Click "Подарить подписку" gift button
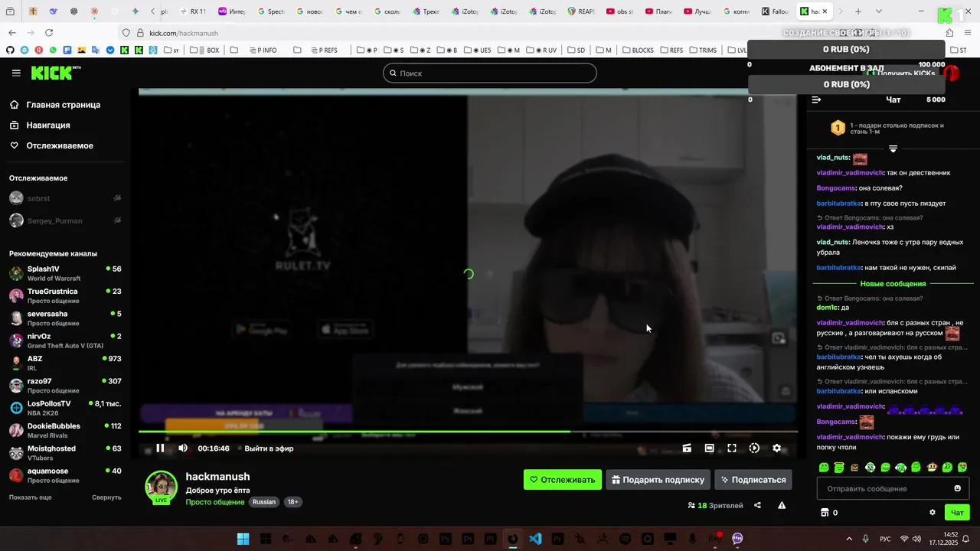This screenshot has width=980, height=551. (x=658, y=480)
